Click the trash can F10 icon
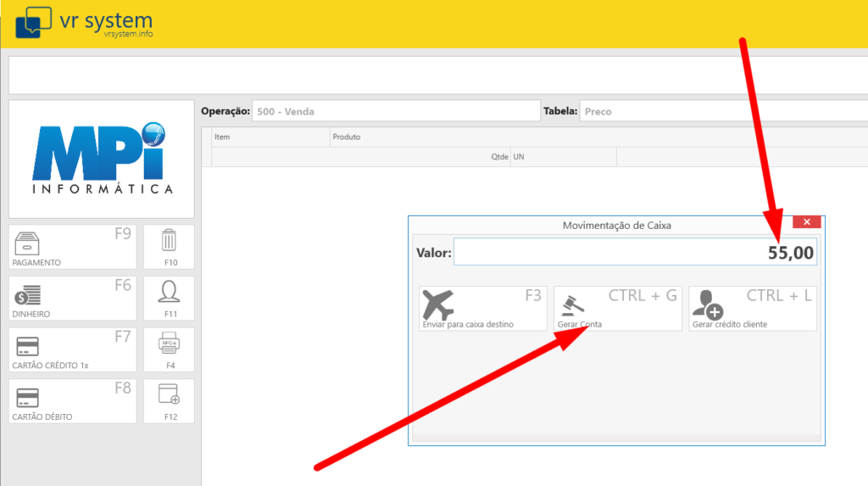This screenshot has width=868, height=486. click(169, 247)
